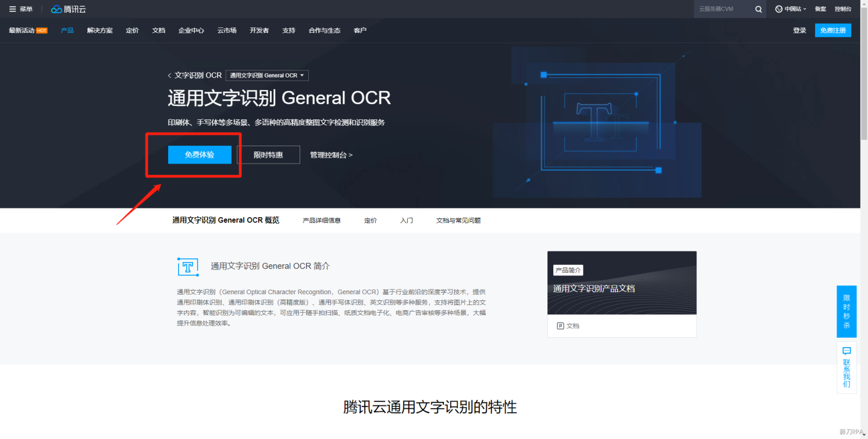
Task: Go back to 文字识别 OCR breadcrumb
Action: coord(195,75)
